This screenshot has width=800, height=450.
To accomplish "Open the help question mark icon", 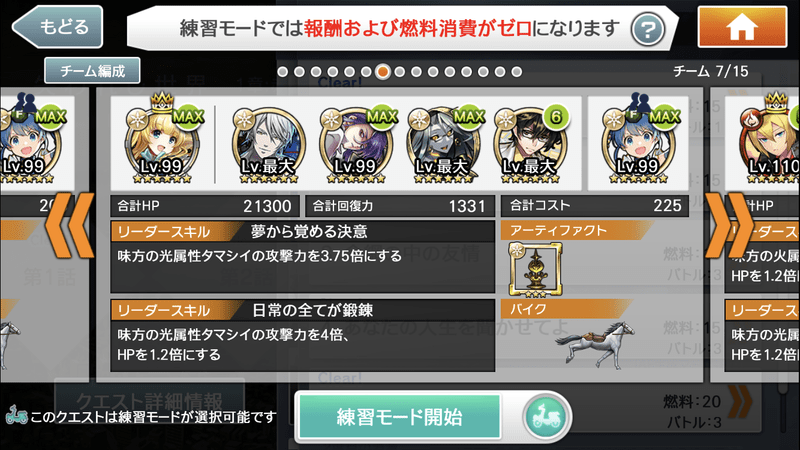I will pos(647,30).
